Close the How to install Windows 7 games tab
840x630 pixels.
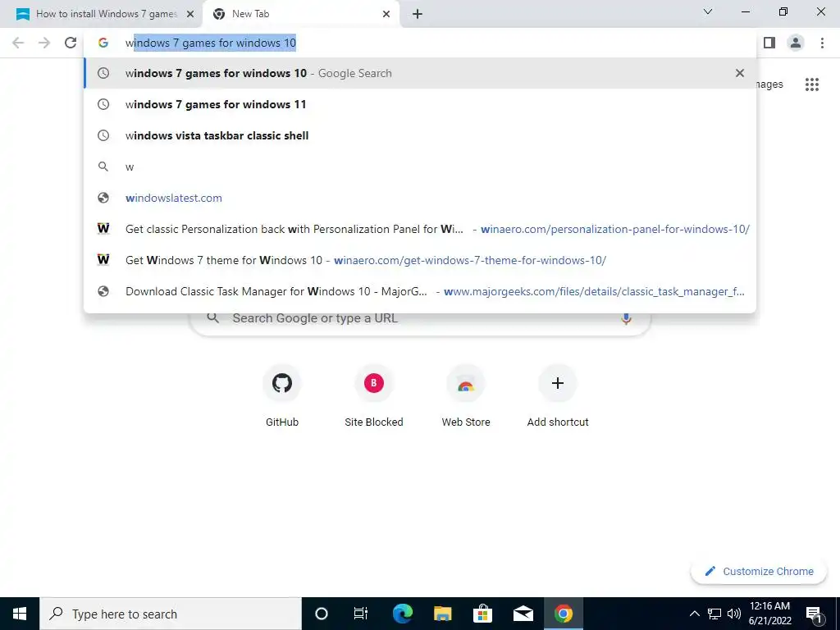point(189,14)
